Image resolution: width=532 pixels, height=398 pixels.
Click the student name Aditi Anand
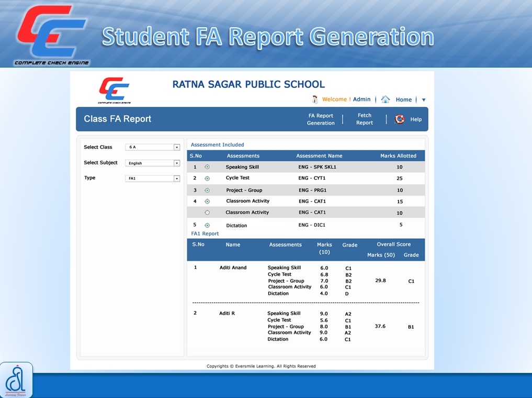pos(233,268)
